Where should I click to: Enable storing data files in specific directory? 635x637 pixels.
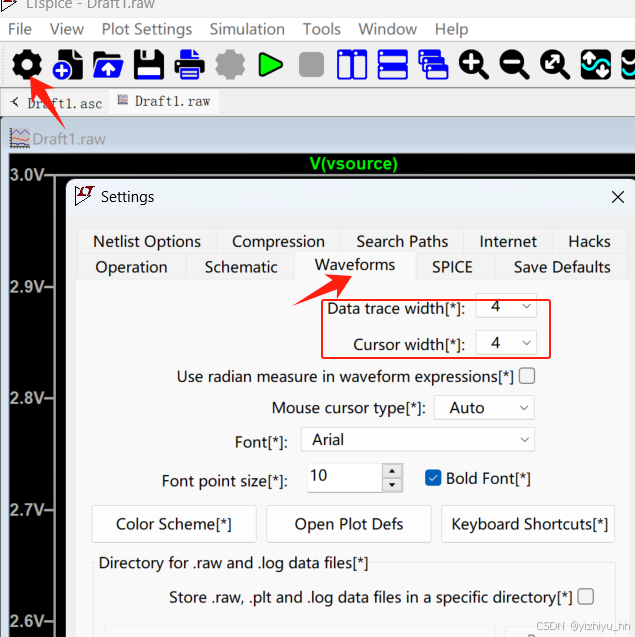[585, 597]
